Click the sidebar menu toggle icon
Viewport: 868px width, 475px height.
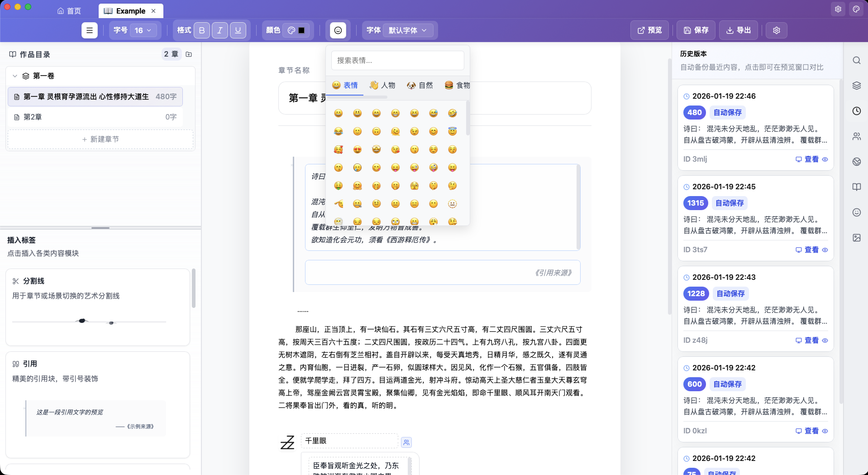(90, 30)
